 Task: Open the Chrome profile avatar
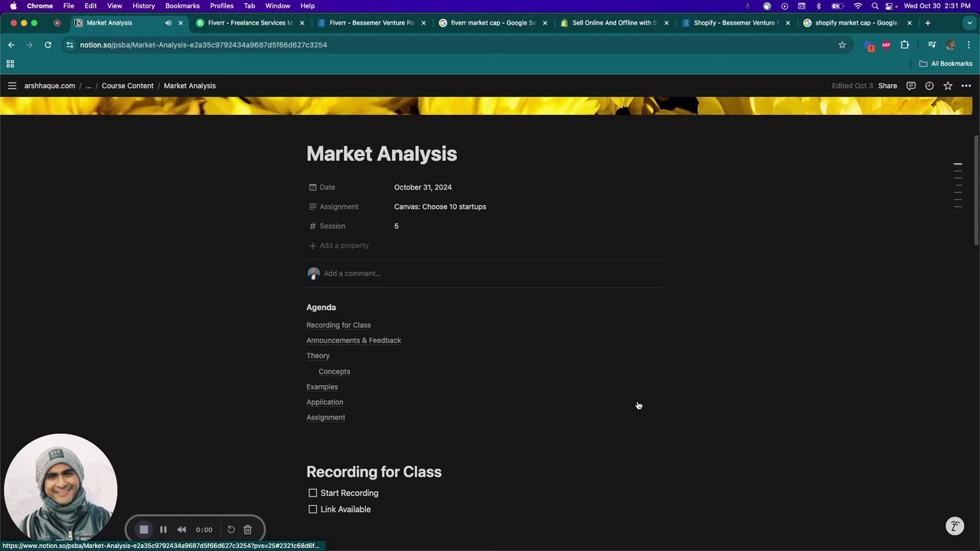tap(951, 45)
